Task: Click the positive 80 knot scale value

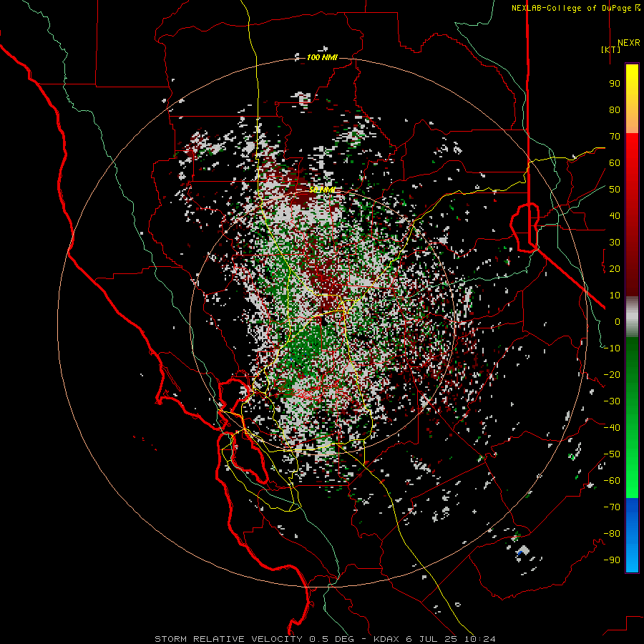Action: pos(615,109)
